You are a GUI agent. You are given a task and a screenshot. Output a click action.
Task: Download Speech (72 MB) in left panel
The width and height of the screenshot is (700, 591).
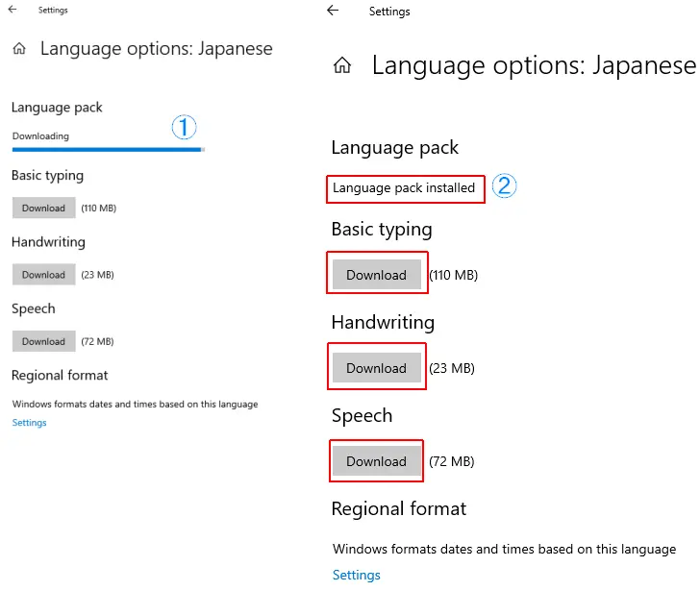pyautogui.click(x=44, y=341)
